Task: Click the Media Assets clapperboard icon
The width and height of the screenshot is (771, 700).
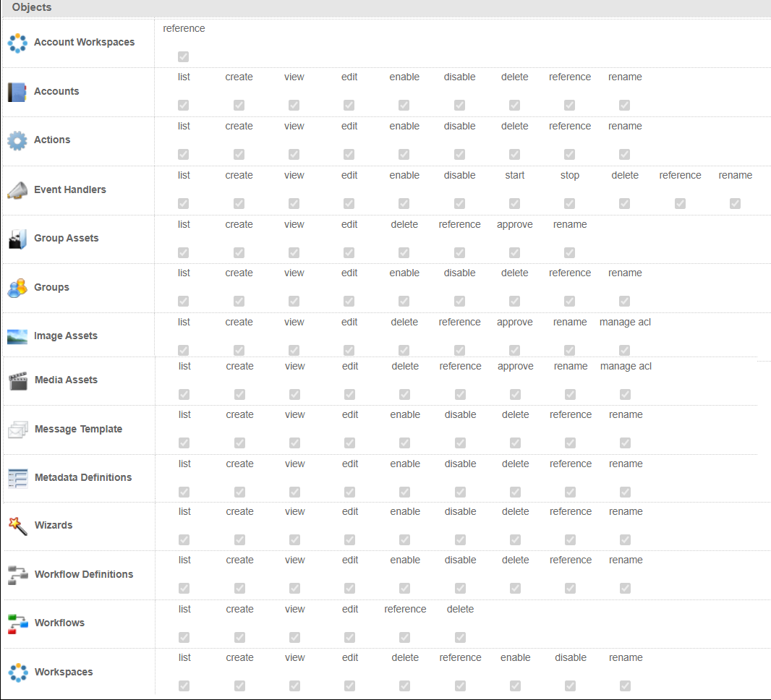Action: (17, 380)
